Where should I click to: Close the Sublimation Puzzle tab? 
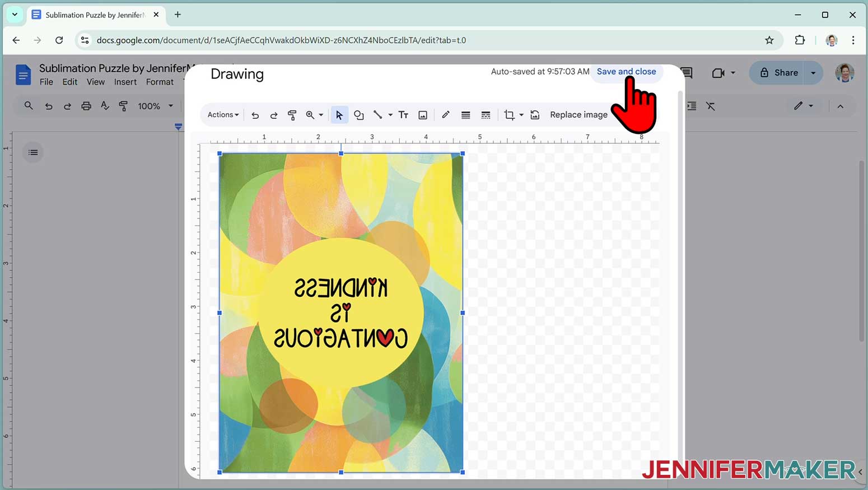[x=156, y=15]
